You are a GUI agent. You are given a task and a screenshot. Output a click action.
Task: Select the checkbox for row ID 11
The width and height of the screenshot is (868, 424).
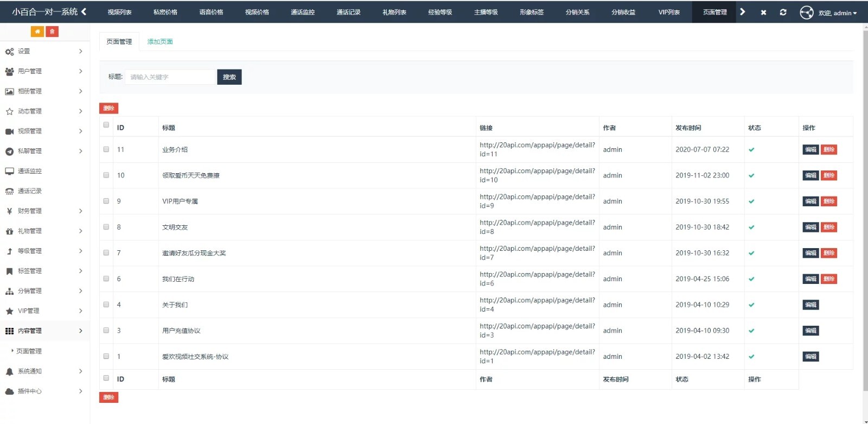(x=106, y=149)
